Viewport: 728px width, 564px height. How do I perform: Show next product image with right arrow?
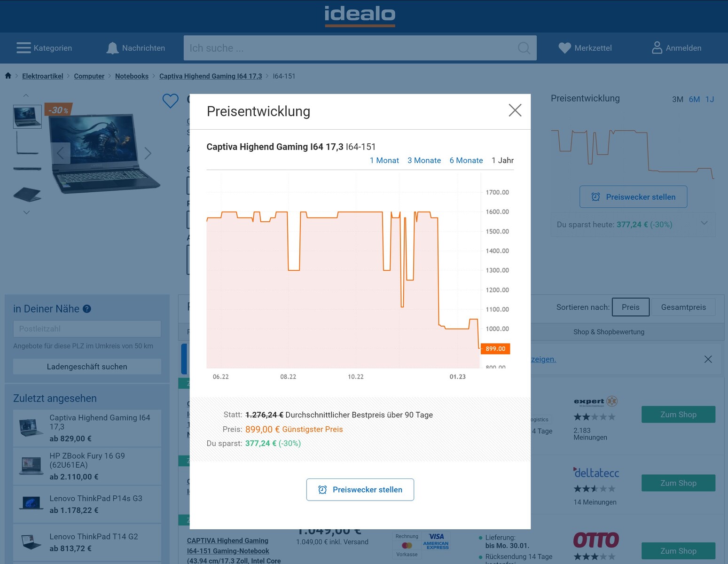[148, 153]
